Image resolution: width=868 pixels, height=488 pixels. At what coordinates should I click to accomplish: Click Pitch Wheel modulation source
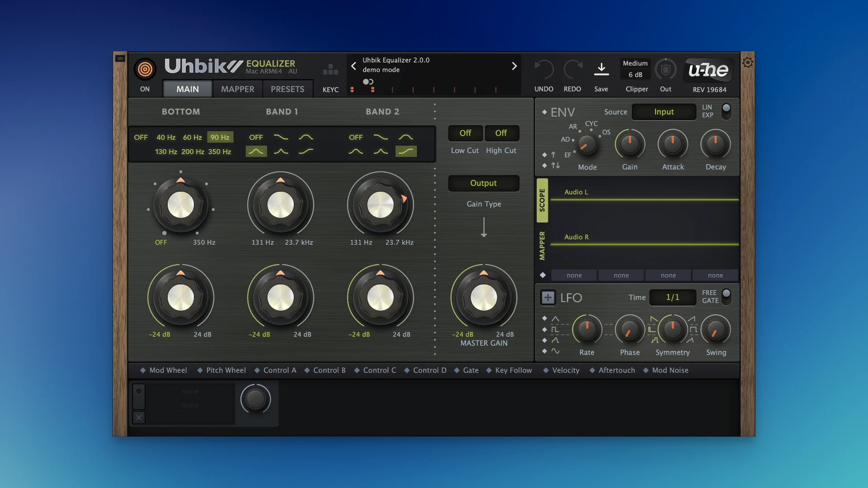[x=222, y=370]
